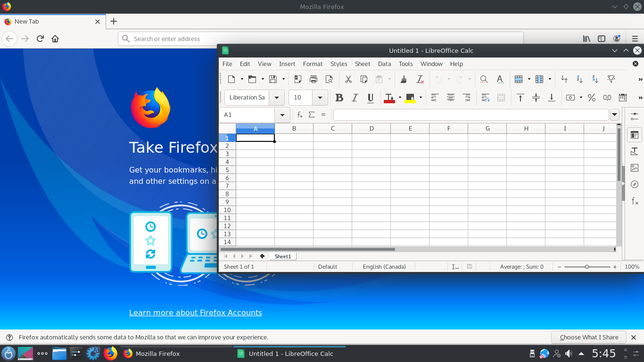Sort ascending with the A-Z icon

point(580,79)
